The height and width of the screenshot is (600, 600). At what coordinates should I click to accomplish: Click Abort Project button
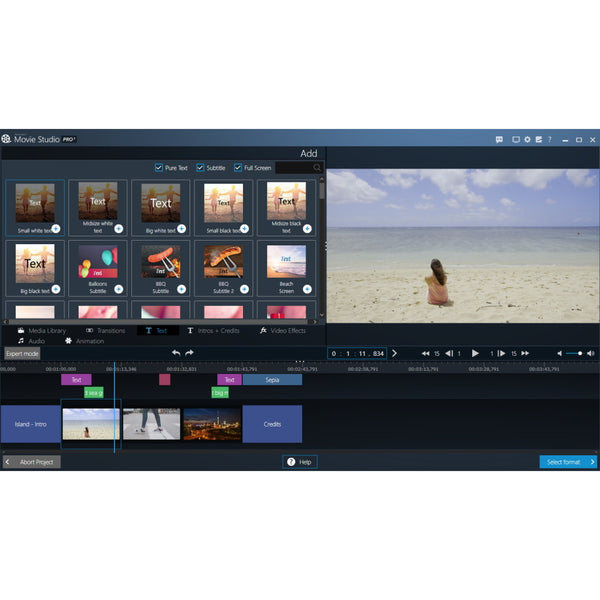tap(32, 462)
